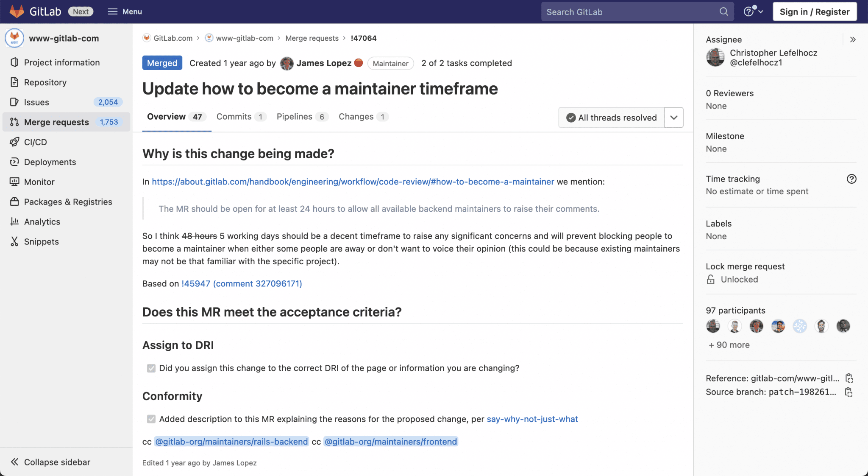Toggle the Conformity description checkbox
The image size is (868, 476).
tap(151, 419)
